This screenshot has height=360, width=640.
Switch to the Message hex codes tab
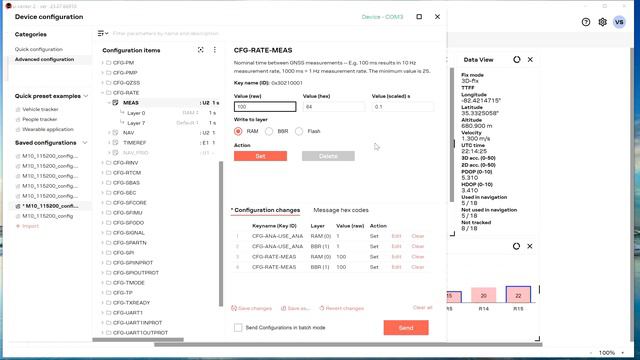[x=341, y=210]
